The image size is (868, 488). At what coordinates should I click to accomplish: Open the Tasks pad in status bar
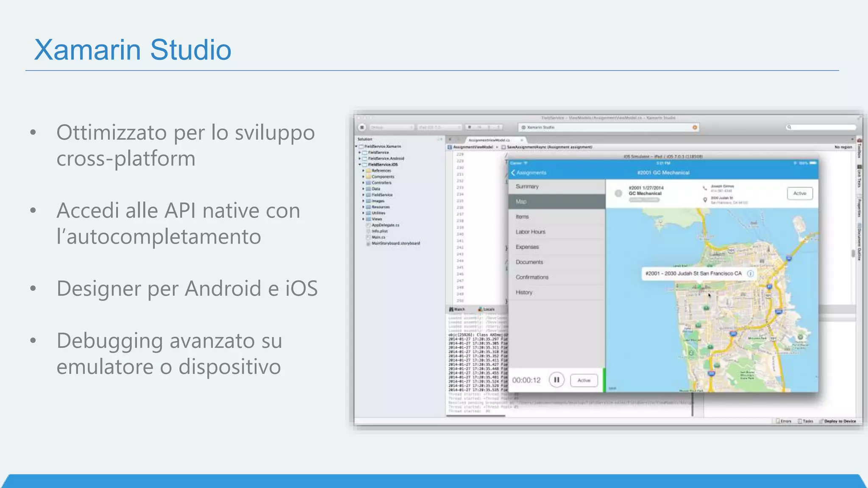pyautogui.click(x=806, y=421)
